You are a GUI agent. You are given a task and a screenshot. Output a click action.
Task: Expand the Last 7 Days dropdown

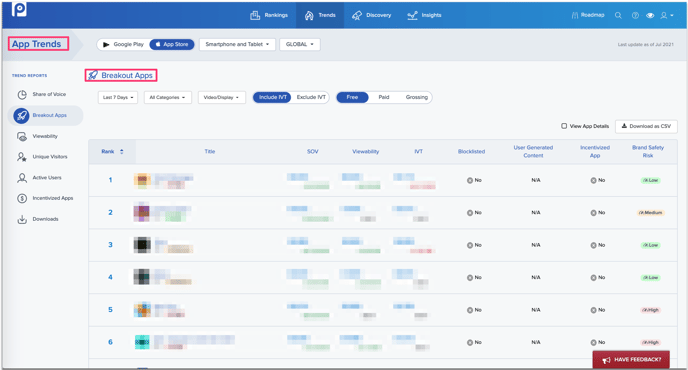(118, 97)
